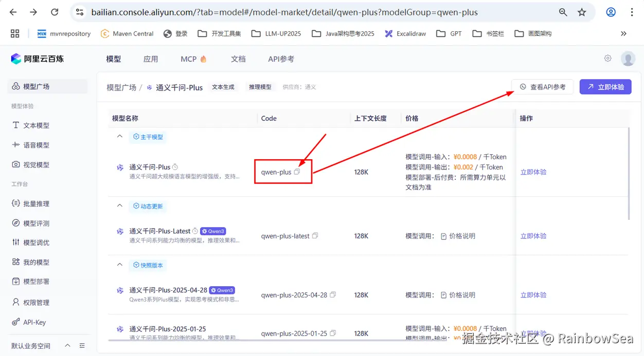Open the Chrome profile icon
Viewport: 644px width, 356px height.
pyautogui.click(x=611, y=12)
